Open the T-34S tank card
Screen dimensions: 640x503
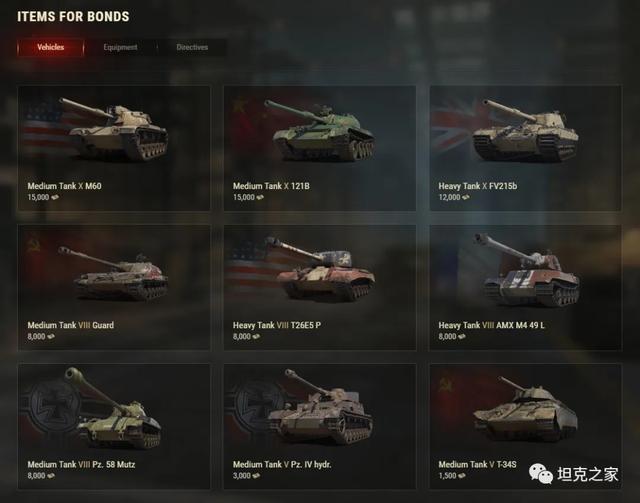pos(525,426)
